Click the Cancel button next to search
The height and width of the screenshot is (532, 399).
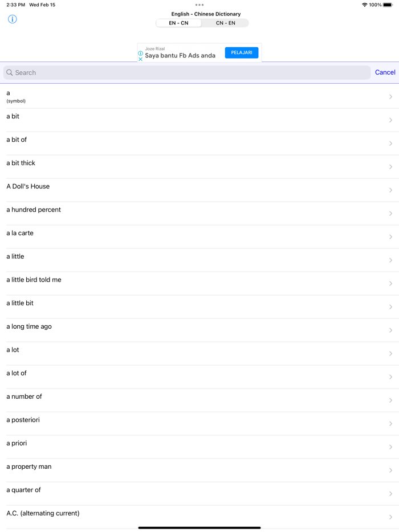(385, 72)
